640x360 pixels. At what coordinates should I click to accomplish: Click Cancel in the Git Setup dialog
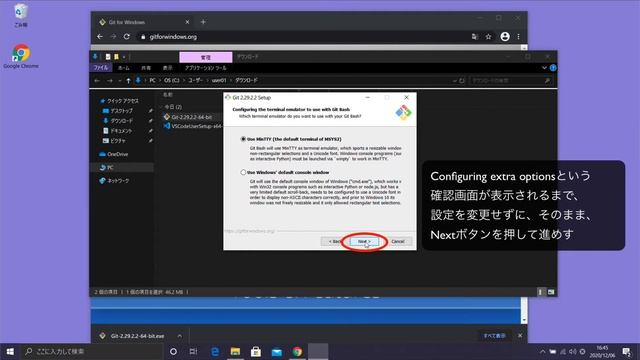(398, 242)
